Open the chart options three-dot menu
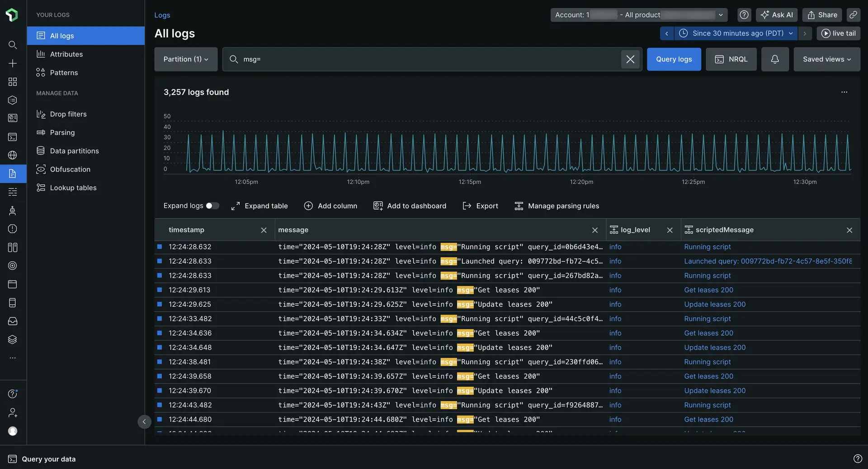 tap(844, 92)
